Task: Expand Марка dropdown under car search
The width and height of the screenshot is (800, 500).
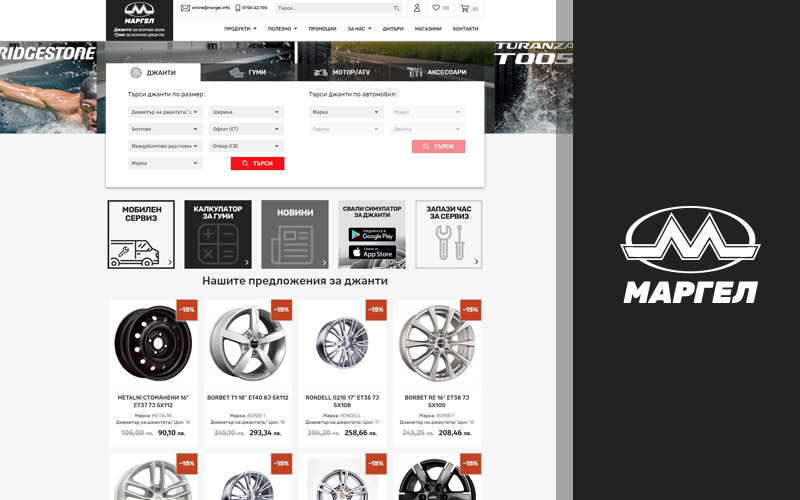Action: point(346,112)
